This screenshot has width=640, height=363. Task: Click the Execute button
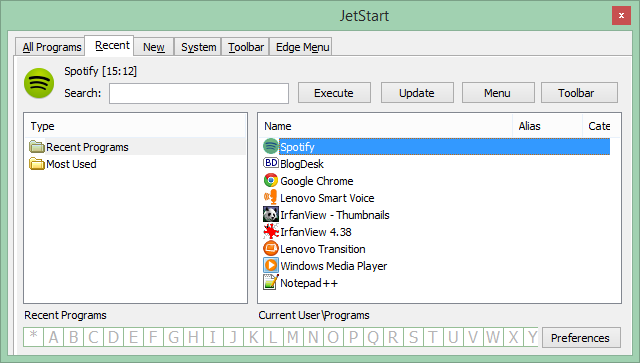pyautogui.click(x=334, y=93)
